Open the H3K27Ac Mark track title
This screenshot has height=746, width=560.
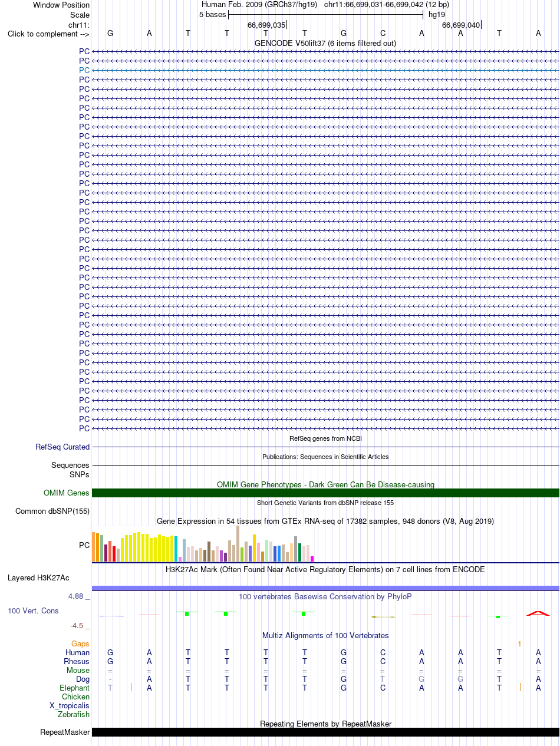pos(325,570)
